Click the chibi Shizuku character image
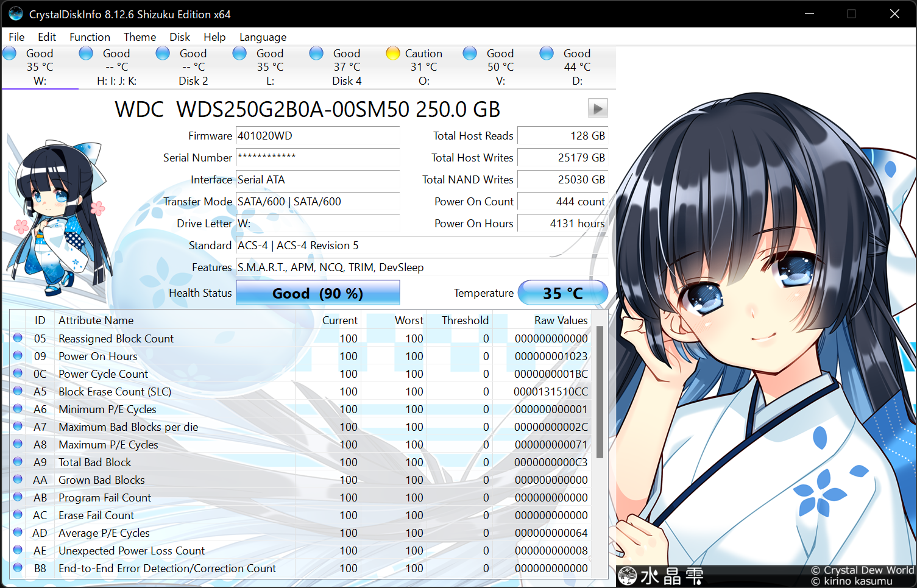The image size is (917, 588). point(60,218)
